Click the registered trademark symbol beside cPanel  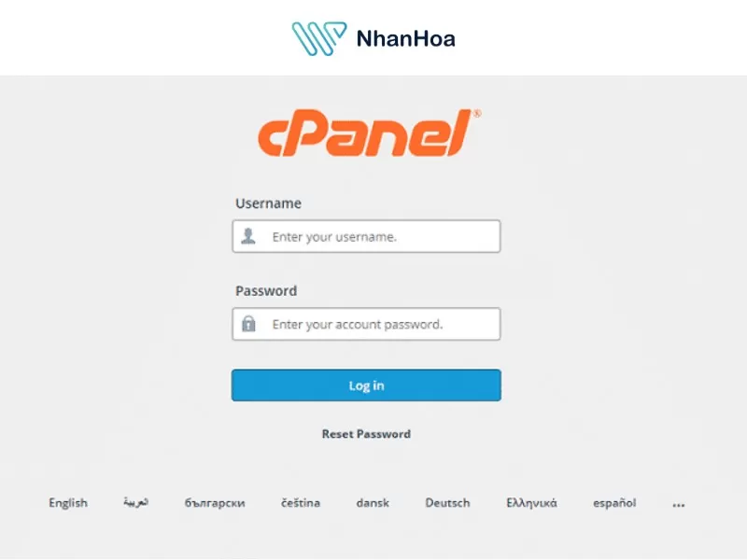point(474,112)
